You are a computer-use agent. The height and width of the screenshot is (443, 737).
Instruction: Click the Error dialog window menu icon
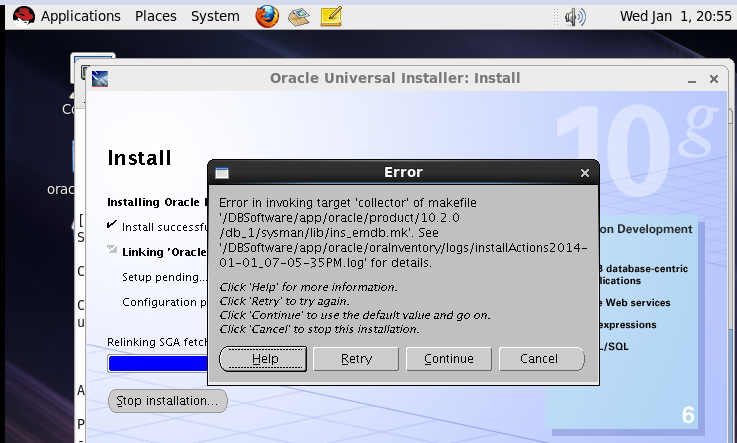click(x=222, y=173)
